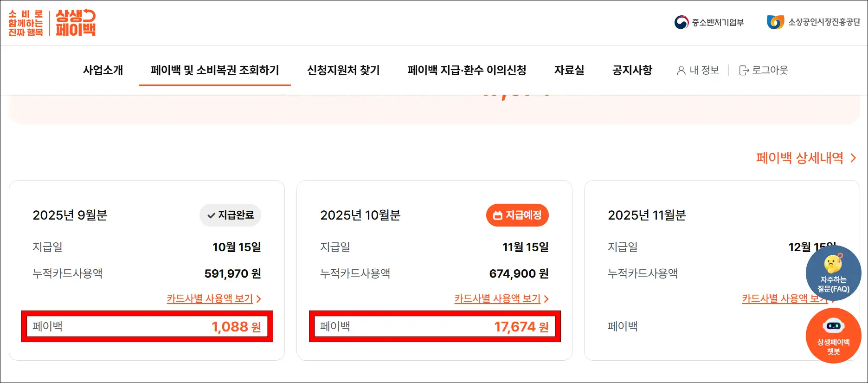This screenshot has height=383, width=868.
Task: Select the 페이백 및 소비복권 조회하기 tab
Action: (215, 70)
